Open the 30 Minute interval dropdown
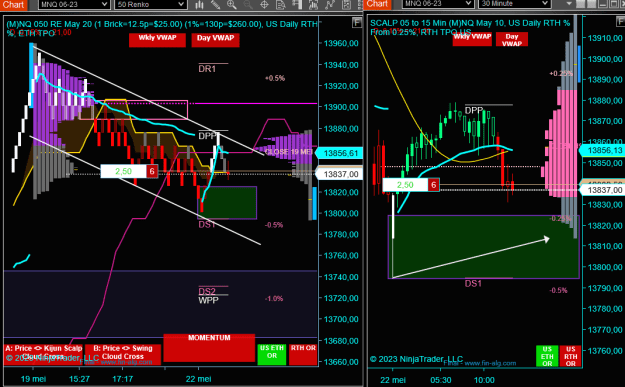Viewport: 625px width, 387px height. [514, 4]
